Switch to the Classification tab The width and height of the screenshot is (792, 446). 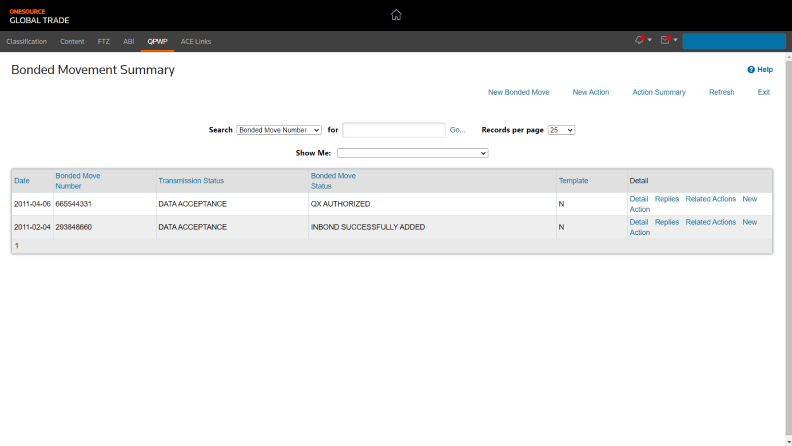pyautogui.click(x=27, y=41)
